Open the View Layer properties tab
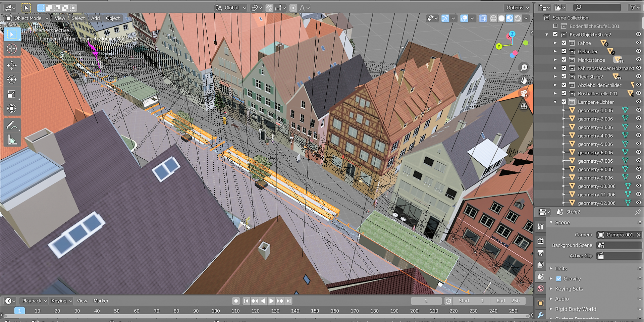 click(540, 265)
